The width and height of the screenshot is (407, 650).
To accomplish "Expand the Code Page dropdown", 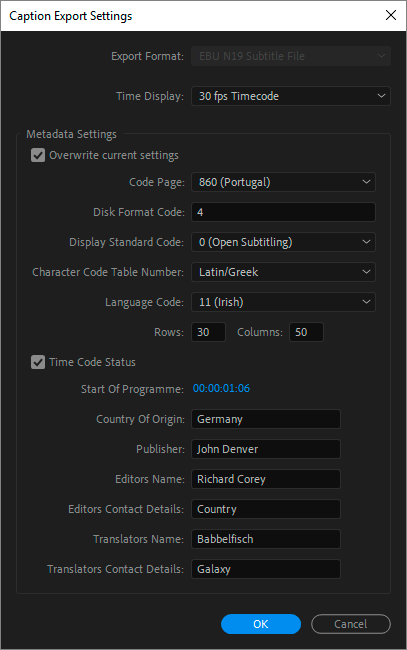I will 283,182.
